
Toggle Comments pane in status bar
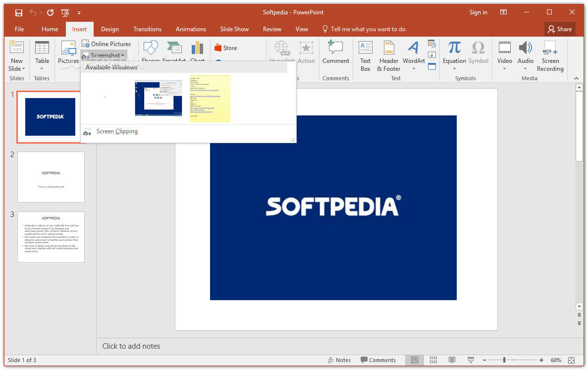coord(378,360)
